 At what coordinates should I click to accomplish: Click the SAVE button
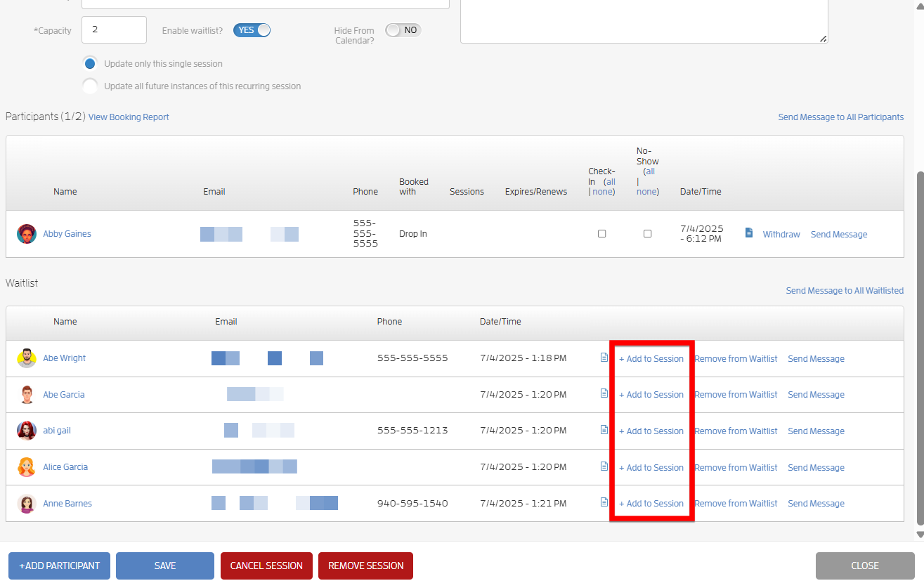(x=165, y=566)
